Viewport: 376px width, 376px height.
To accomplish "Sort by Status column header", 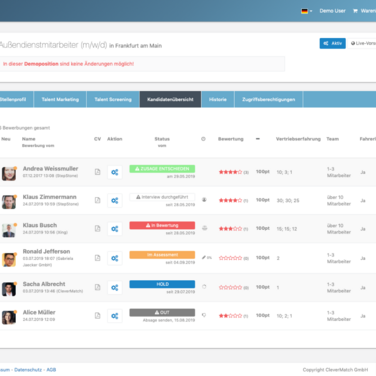I will click(x=162, y=139).
